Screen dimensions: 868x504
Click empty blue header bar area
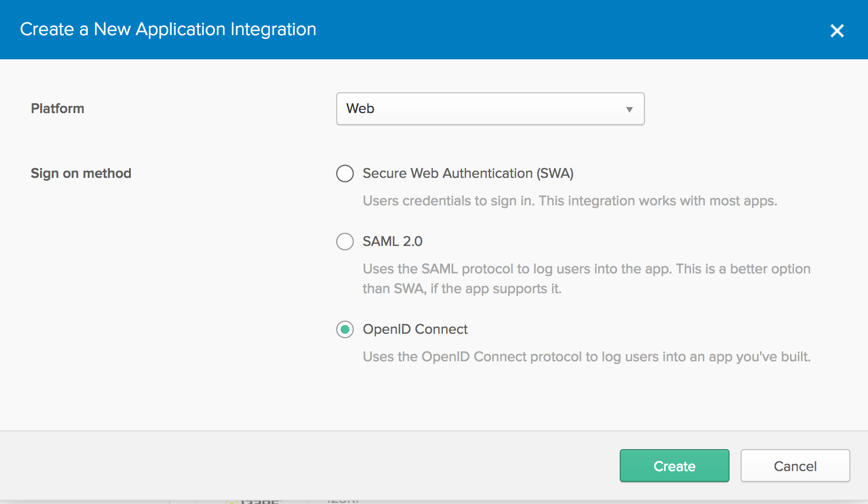tap(549, 30)
